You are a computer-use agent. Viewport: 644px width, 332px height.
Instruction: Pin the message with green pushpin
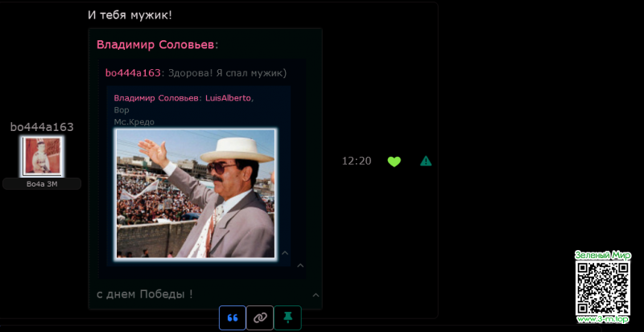pyautogui.click(x=287, y=318)
